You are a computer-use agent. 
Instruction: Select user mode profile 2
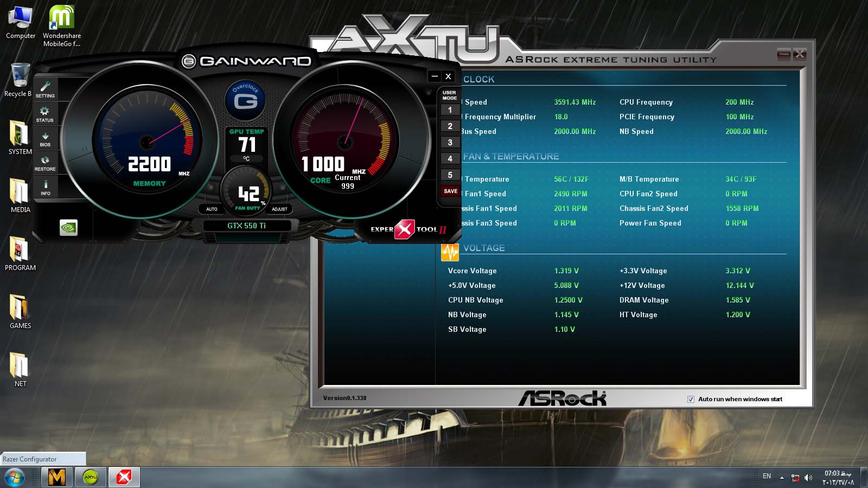[x=450, y=126]
